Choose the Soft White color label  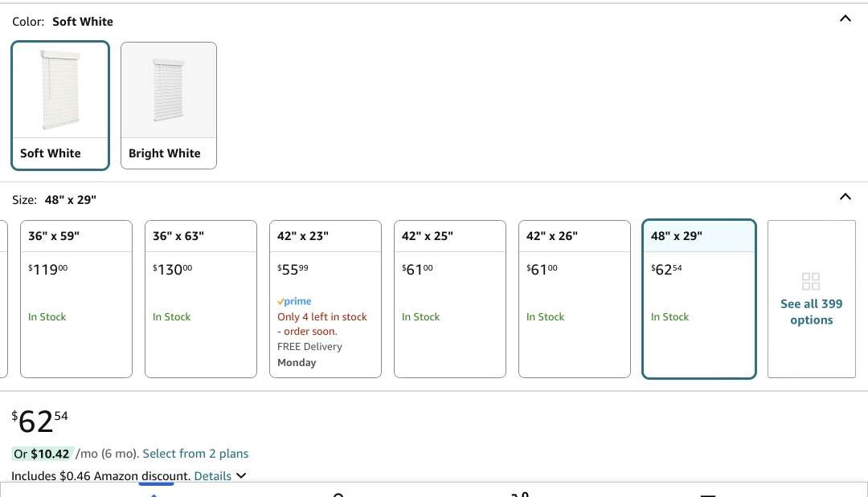51,153
